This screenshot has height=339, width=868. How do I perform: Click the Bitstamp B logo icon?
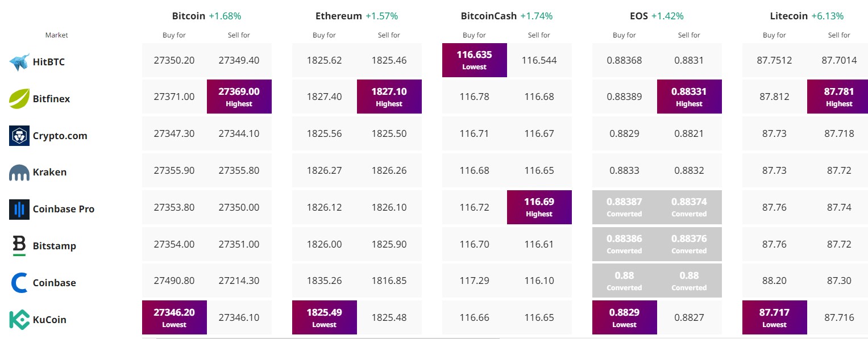(19, 246)
